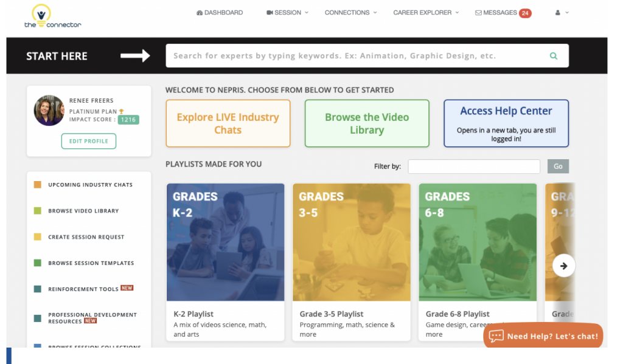Click the impact score 1216 badge

(128, 120)
